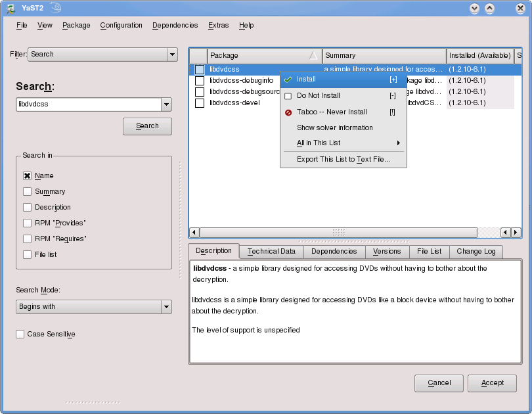Click the Installed (Available) column header
The image size is (532, 414).
tap(480, 55)
